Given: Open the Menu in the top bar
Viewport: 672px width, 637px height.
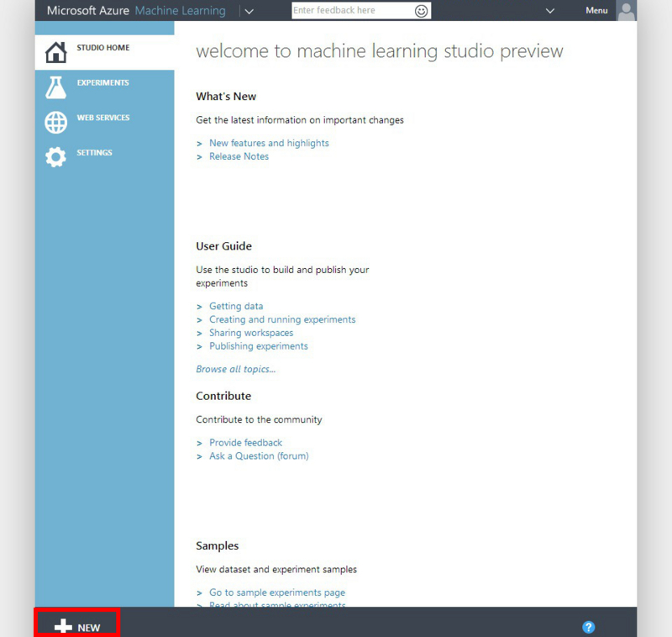Looking at the screenshot, I should coord(596,10).
